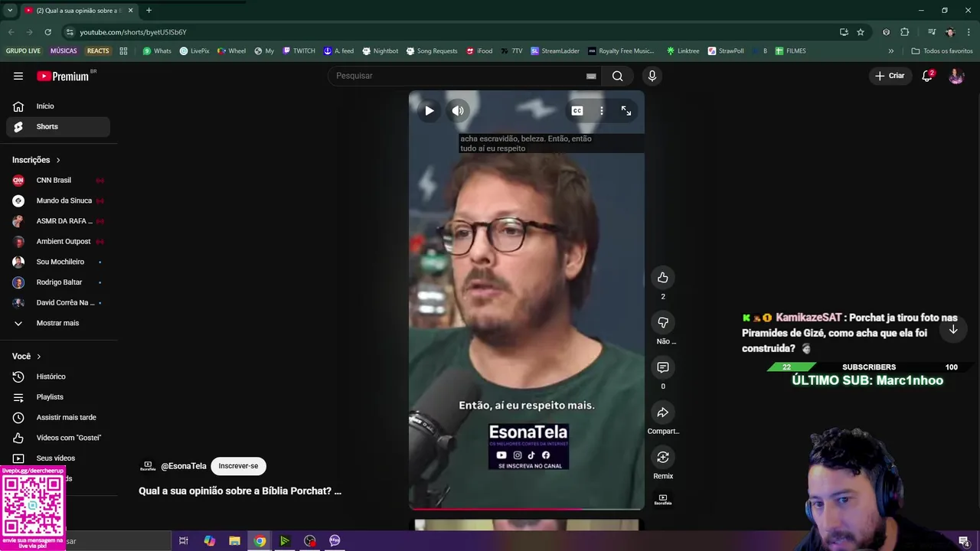Dislike this Short with thumbs down
The image size is (980, 551).
(663, 322)
